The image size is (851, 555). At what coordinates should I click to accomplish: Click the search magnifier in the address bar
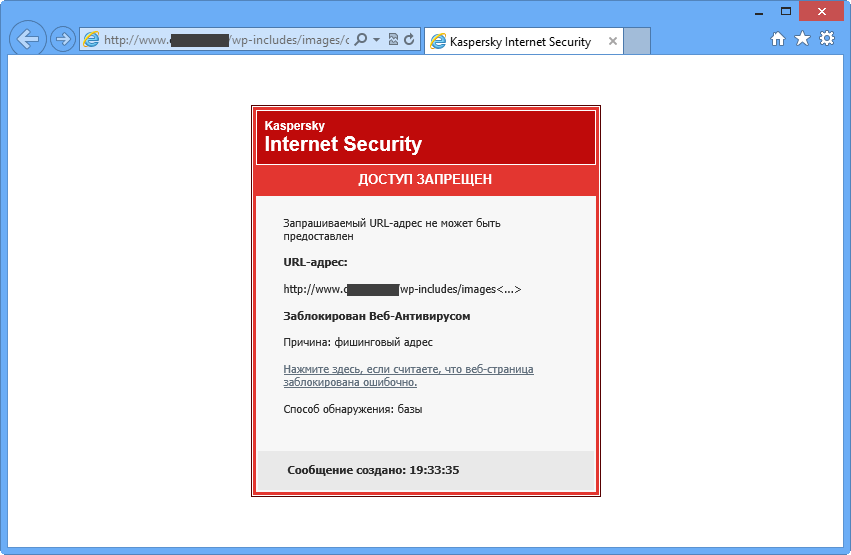[x=360, y=39]
